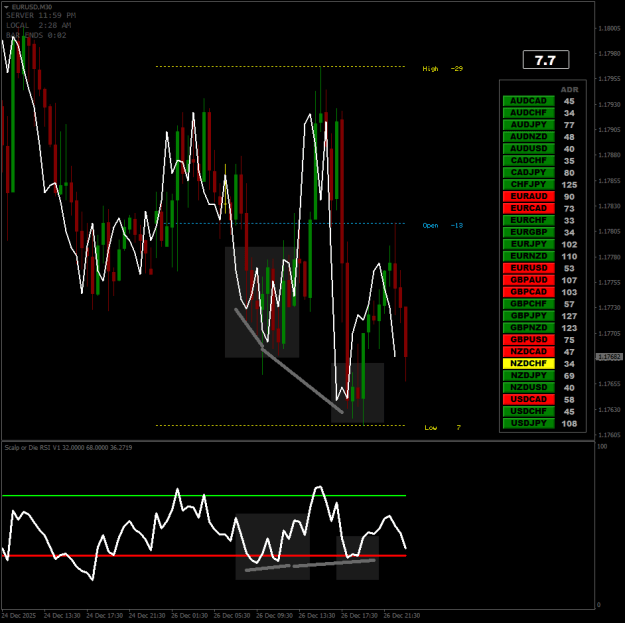
Task: Click the GBPNZD pair button
Action: (x=529, y=328)
